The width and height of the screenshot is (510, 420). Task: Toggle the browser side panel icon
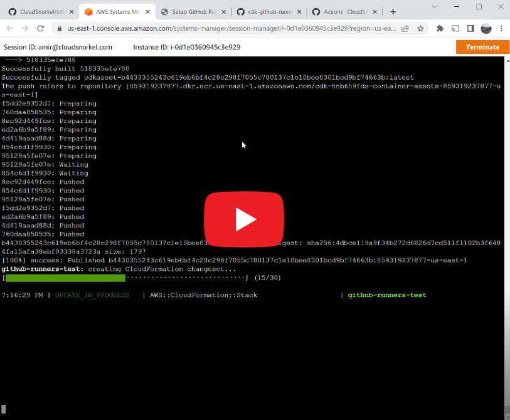click(470, 28)
